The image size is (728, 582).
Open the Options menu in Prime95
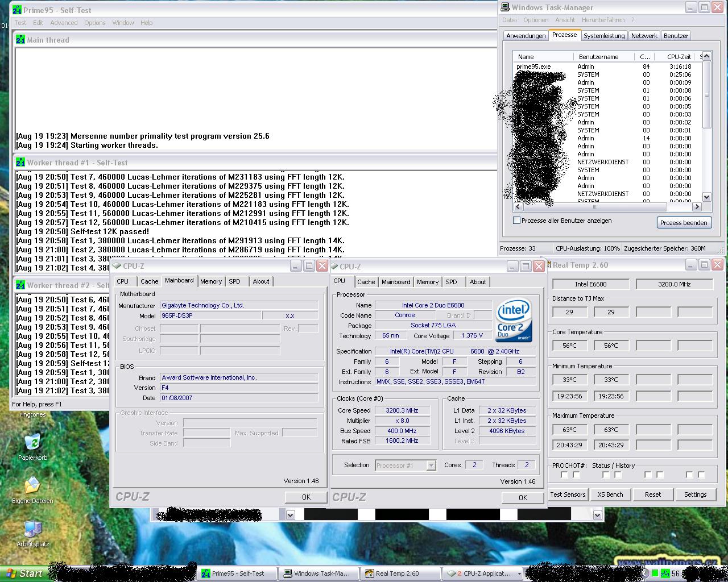(x=95, y=23)
